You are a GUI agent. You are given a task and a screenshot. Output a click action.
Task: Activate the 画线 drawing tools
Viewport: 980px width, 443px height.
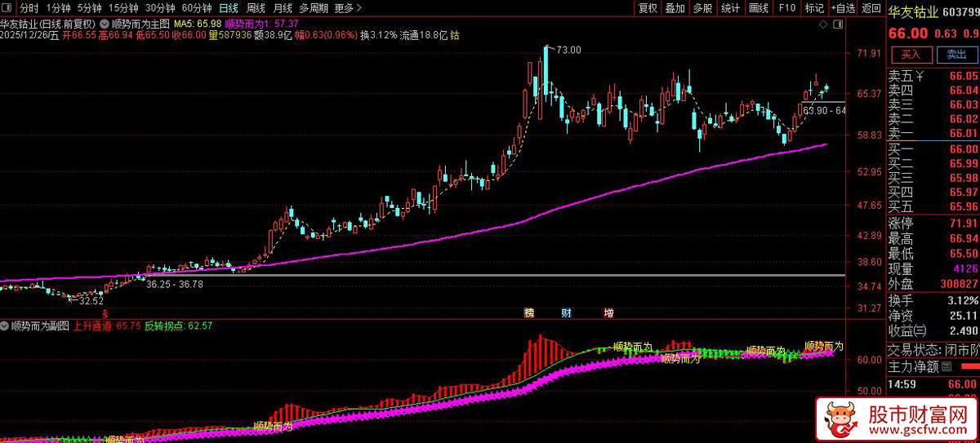click(759, 8)
